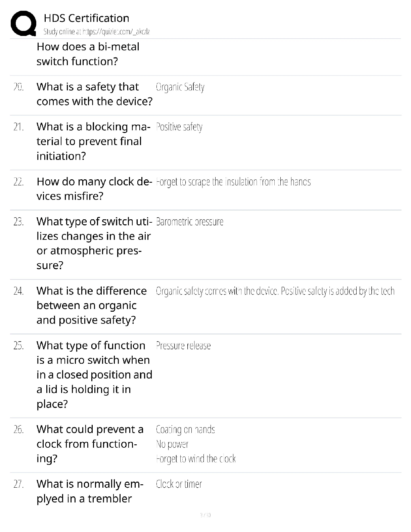Image resolution: width=411 pixels, height=532 pixels.
Task: Select the Barometric pressure answer
Action: 190,222
